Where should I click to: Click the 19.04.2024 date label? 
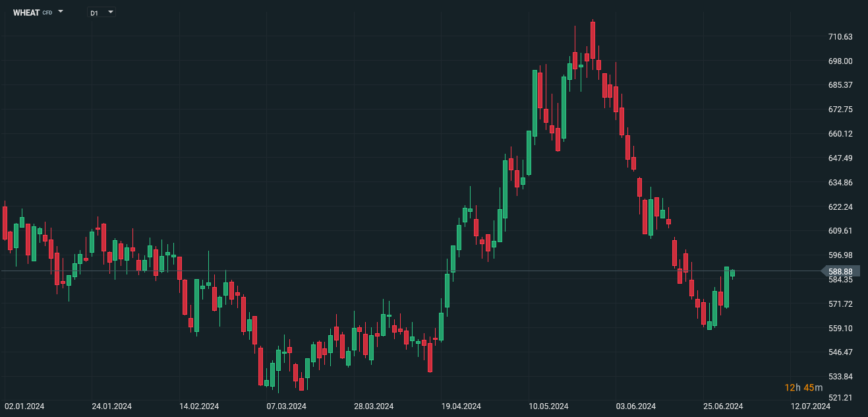point(461,406)
